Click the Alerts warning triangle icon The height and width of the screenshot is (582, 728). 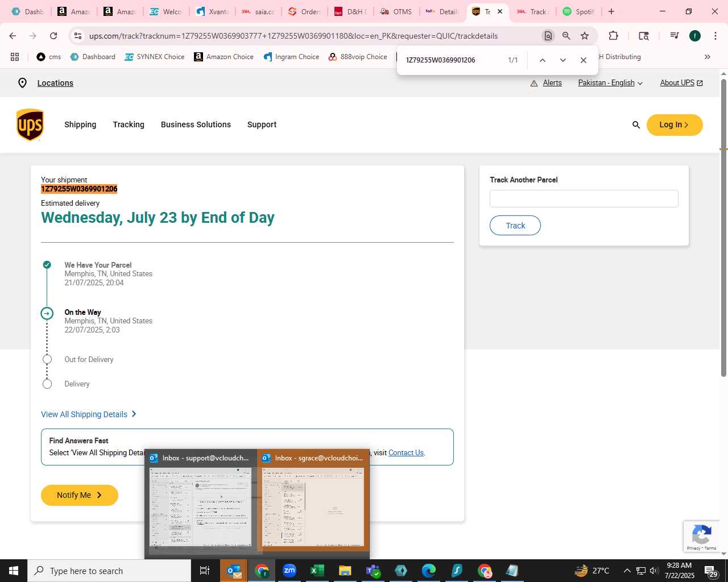click(534, 83)
